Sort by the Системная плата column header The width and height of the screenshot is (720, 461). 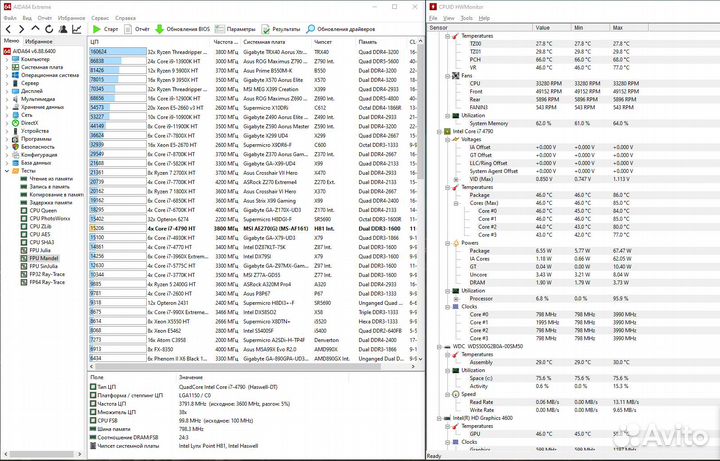click(276, 42)
